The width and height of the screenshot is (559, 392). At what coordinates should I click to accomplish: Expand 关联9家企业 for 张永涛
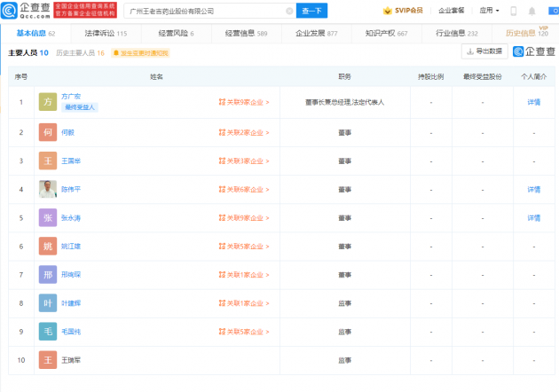tap(244, 218)
